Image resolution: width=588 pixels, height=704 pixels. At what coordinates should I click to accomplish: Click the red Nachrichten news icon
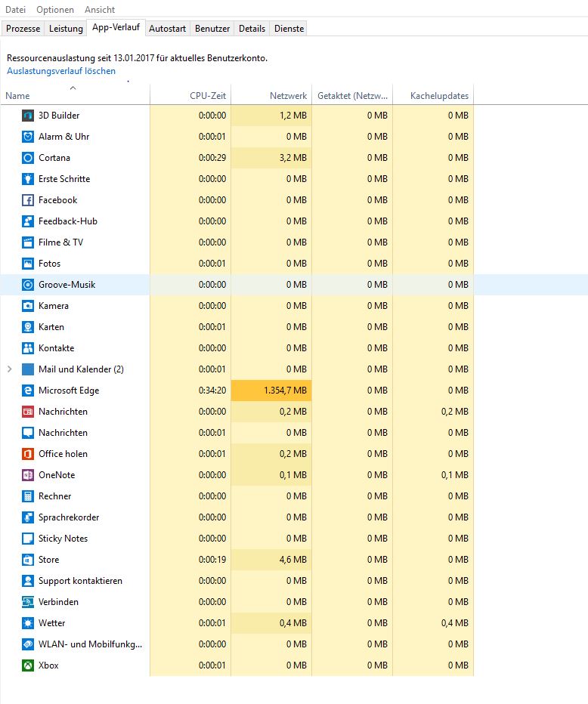[x=28, y=411]
